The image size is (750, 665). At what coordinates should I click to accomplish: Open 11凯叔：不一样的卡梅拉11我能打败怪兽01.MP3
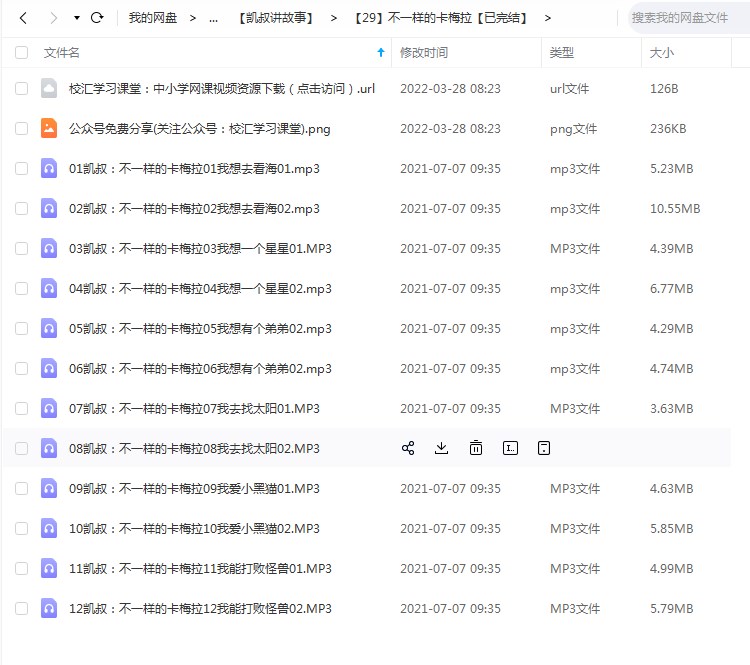pos(200,569)
